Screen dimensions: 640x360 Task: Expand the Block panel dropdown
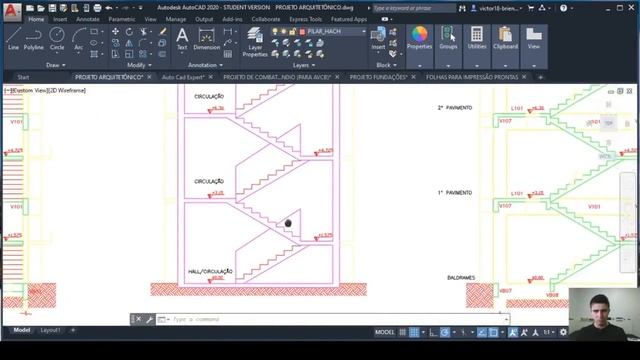pyautogui.click(x=386, y=65)
